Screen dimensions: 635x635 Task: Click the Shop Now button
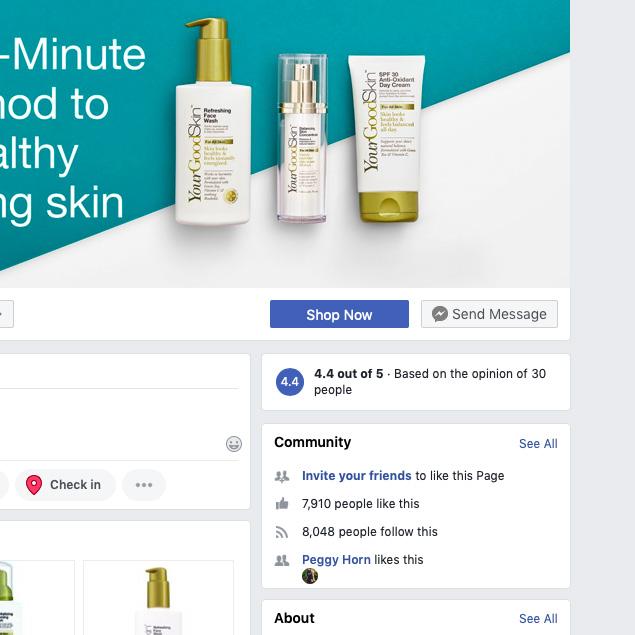coord(339,314)
